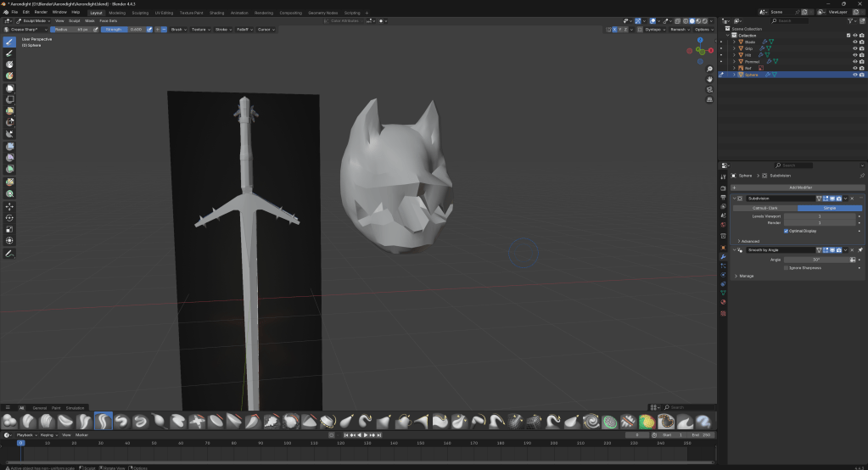The height and width of the screenshot is (470, 868).
Task: Switch to the Sculpting workspace tab
Action: pos(141,13)
